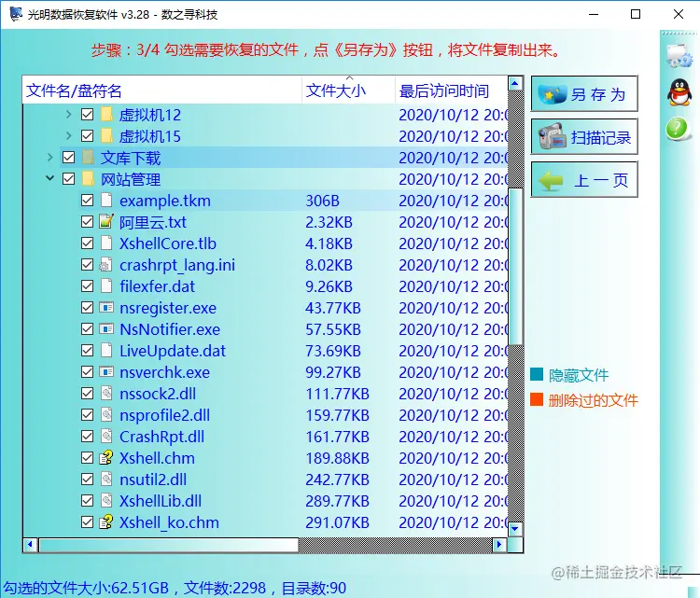The image size is (700, 598).
Task: Select the NsNotifier.exe file name
Action: click(x=170, y=329)
